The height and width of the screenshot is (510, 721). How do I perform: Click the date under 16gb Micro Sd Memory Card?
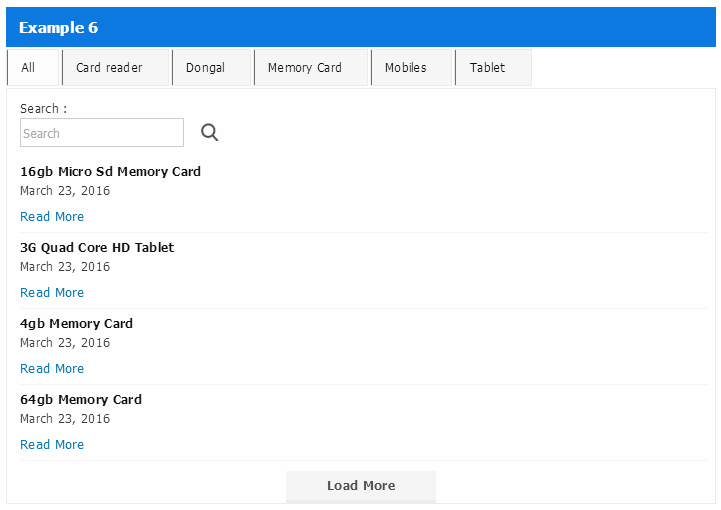tap(65, 191)
